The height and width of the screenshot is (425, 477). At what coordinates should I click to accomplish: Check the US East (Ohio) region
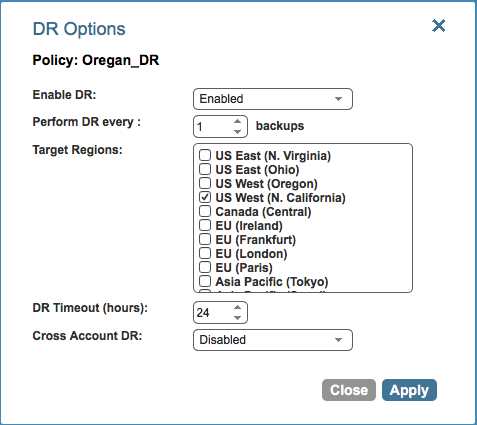tap(205, 169)
